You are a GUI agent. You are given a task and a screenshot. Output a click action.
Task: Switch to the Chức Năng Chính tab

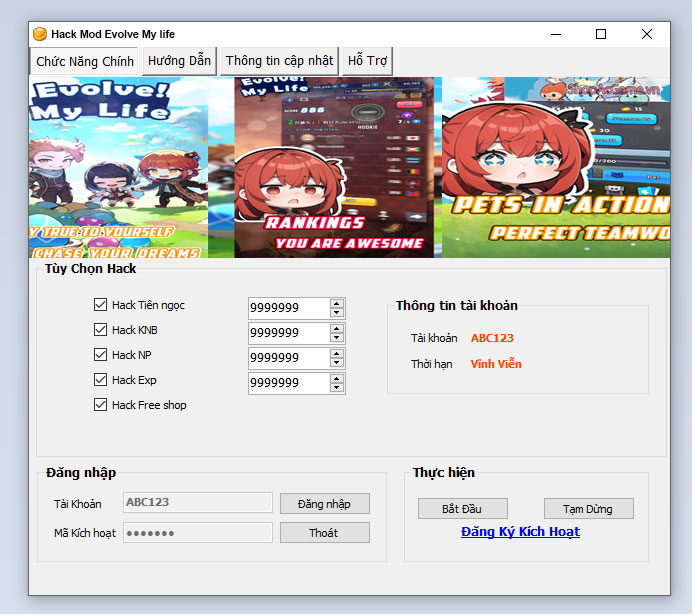coord(84,61)
